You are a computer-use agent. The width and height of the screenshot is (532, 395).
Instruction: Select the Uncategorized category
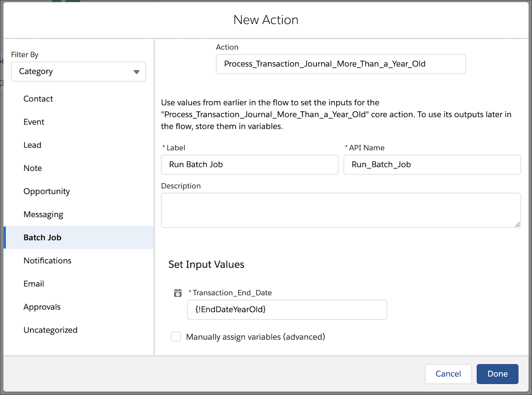click(51, 330)
